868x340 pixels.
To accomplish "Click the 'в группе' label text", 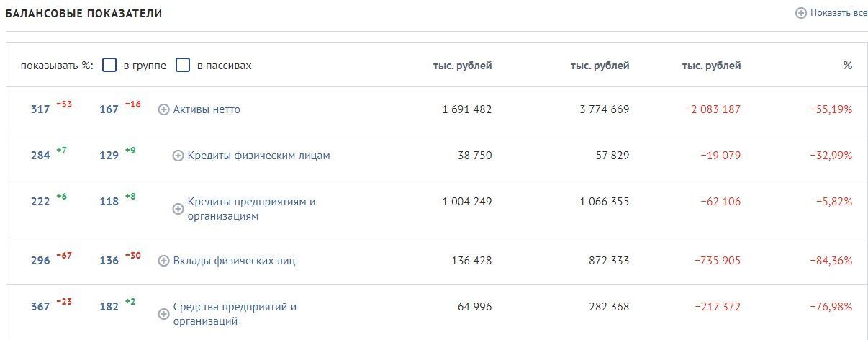I will [x=145, y=66].
